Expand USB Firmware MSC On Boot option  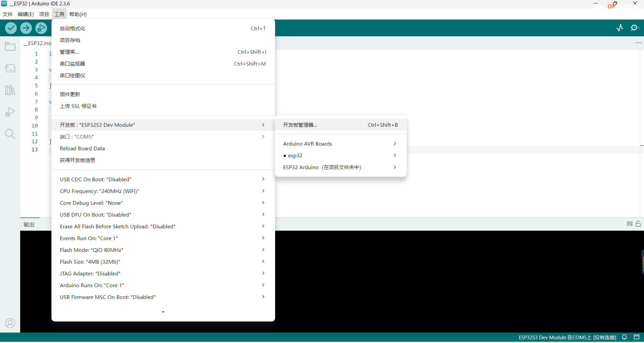point(163,297)
